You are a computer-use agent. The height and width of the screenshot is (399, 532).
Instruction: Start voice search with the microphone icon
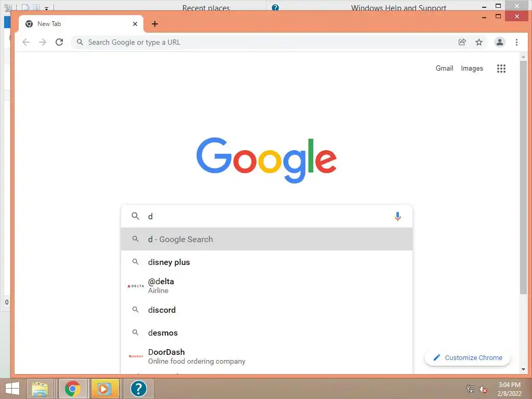(x=397, y=216)
